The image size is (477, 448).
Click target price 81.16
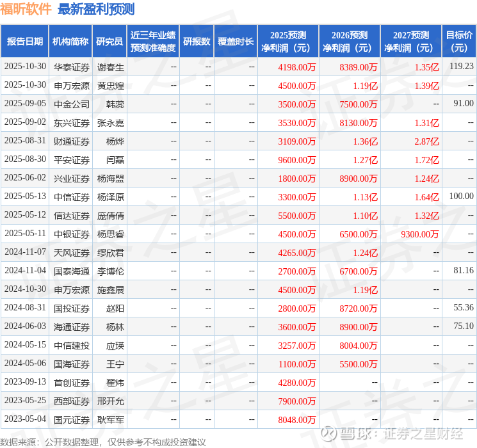464,270
